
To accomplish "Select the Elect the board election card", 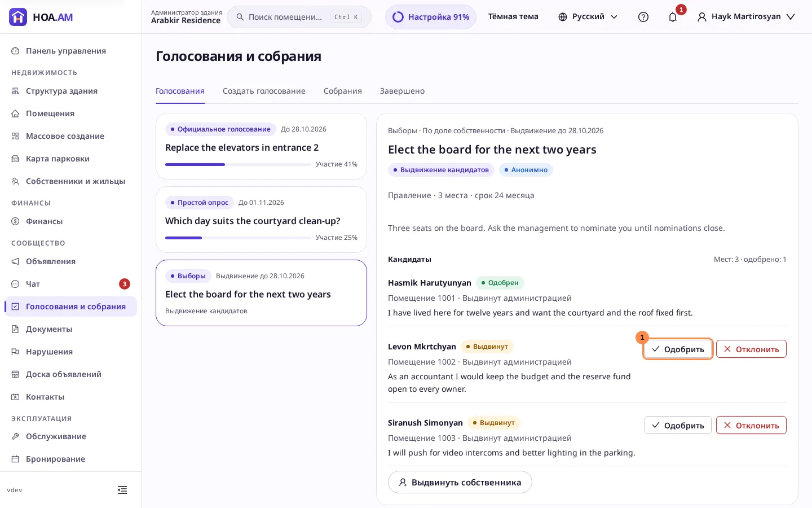I will 261,293.
